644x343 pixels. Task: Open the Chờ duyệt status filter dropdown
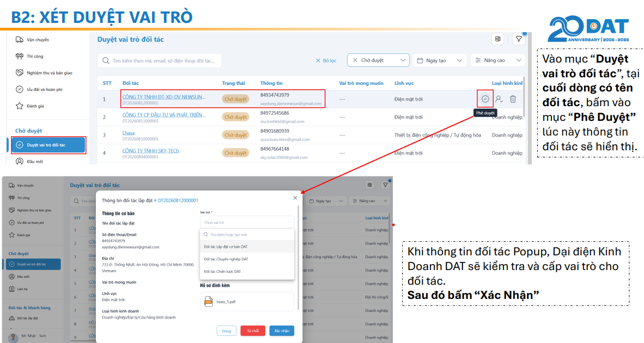click(x=378, y=60)
